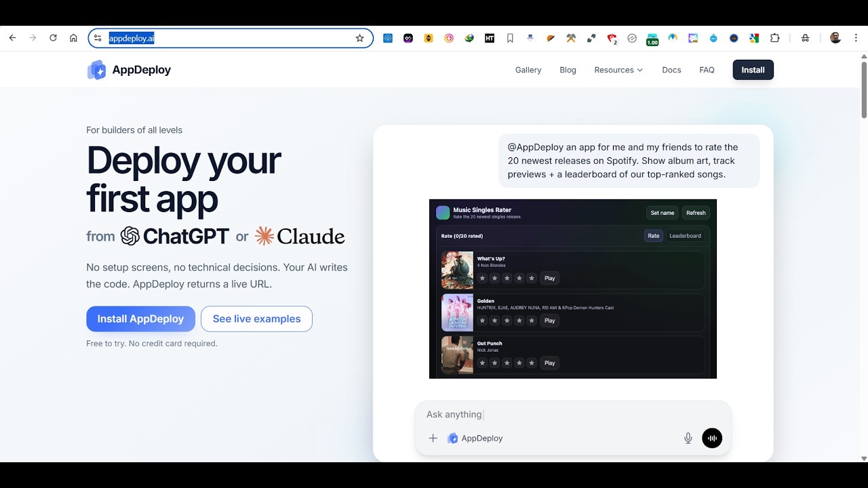Give Gut Punch four stars

coord(519,363)
